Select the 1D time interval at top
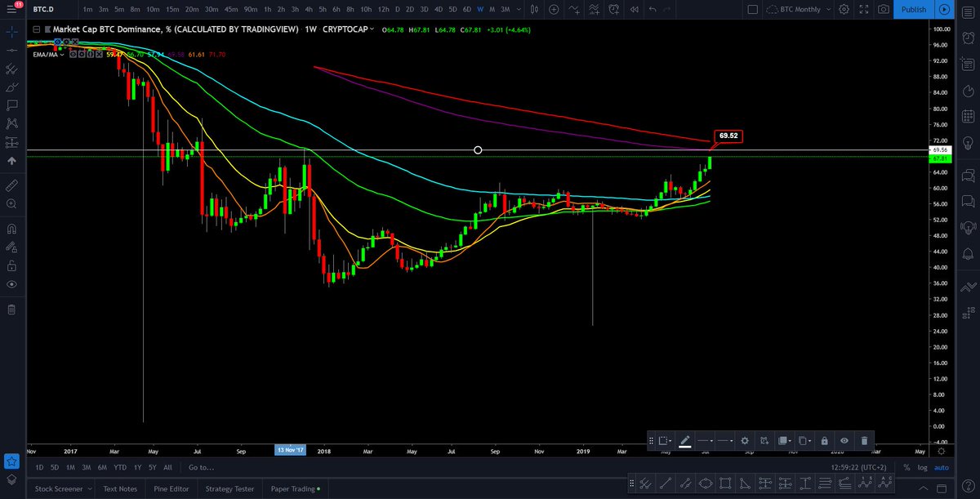The image size is (980, 499). [x=397, y=10]
